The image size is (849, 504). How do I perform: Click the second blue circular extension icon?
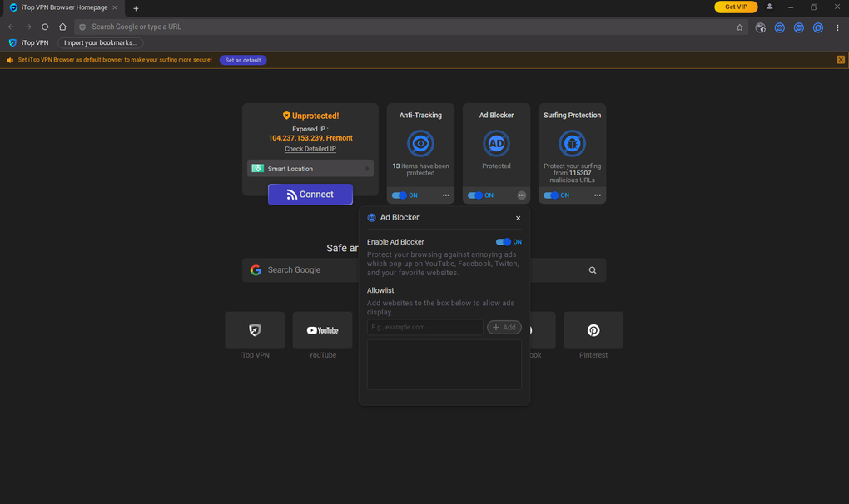tap(799, 27)
